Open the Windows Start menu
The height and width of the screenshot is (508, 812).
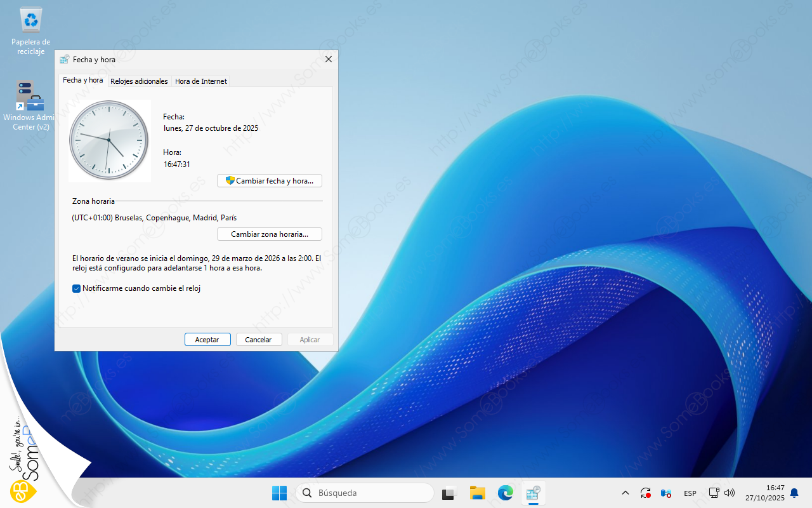(279, 493)
